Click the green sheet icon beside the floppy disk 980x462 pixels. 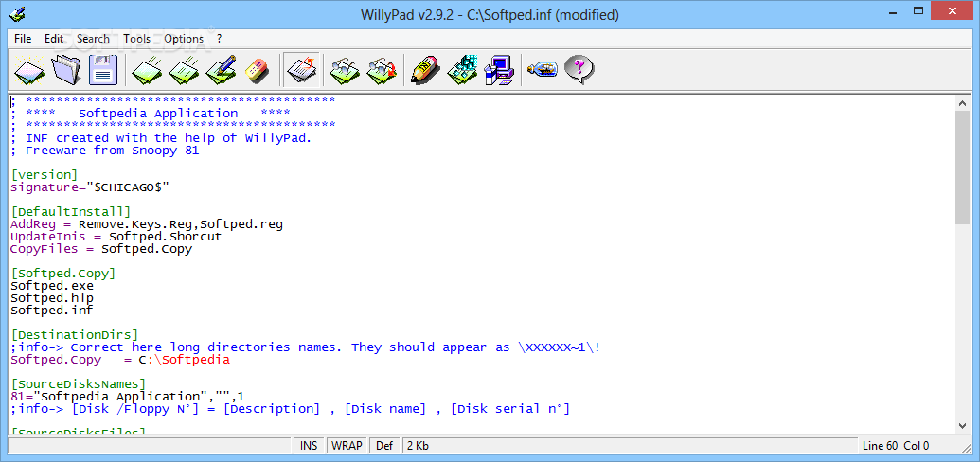pos(148,69)
